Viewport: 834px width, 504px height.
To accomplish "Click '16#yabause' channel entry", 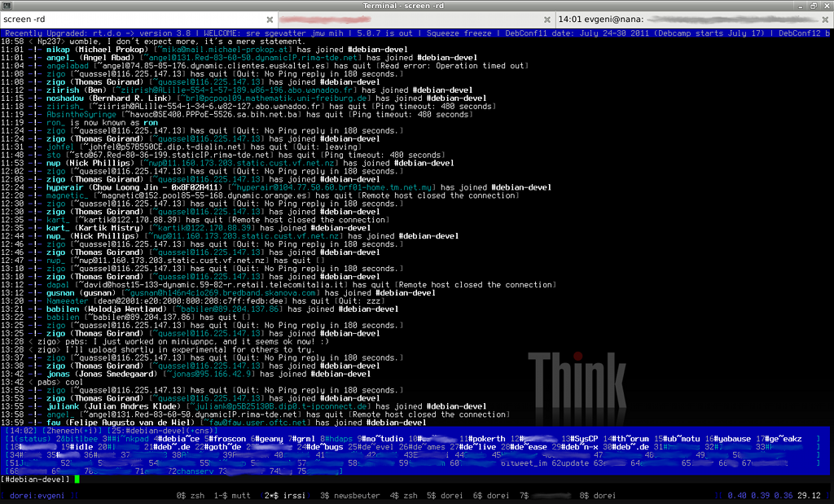I will (x=727, y=439).
